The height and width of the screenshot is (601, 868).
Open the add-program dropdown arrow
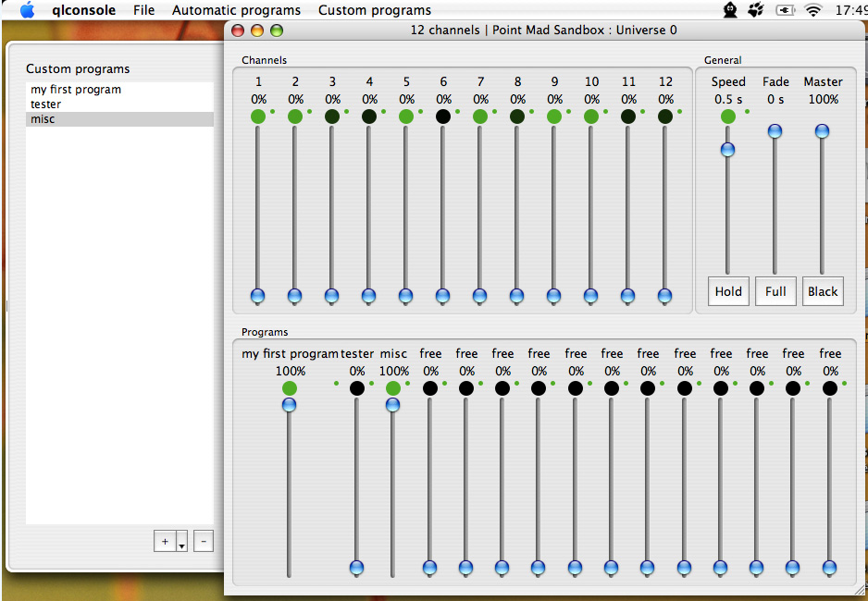[x=181, y=541]
